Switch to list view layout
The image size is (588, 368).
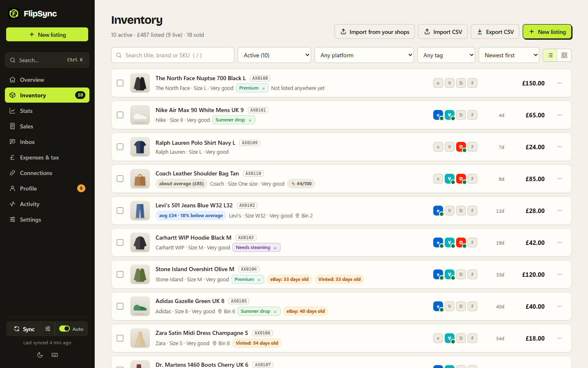(x=550, y=55)
